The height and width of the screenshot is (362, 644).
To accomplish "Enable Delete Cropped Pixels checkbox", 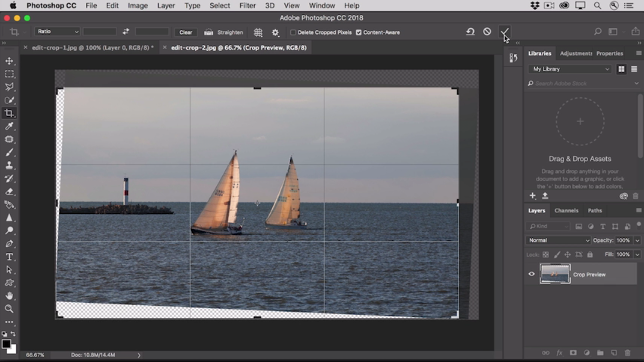I will (x=293, y=32).
